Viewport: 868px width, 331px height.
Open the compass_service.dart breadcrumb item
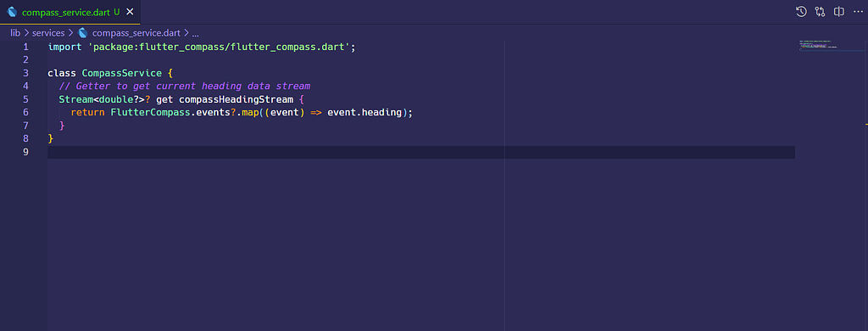click(x=136, y=33)
